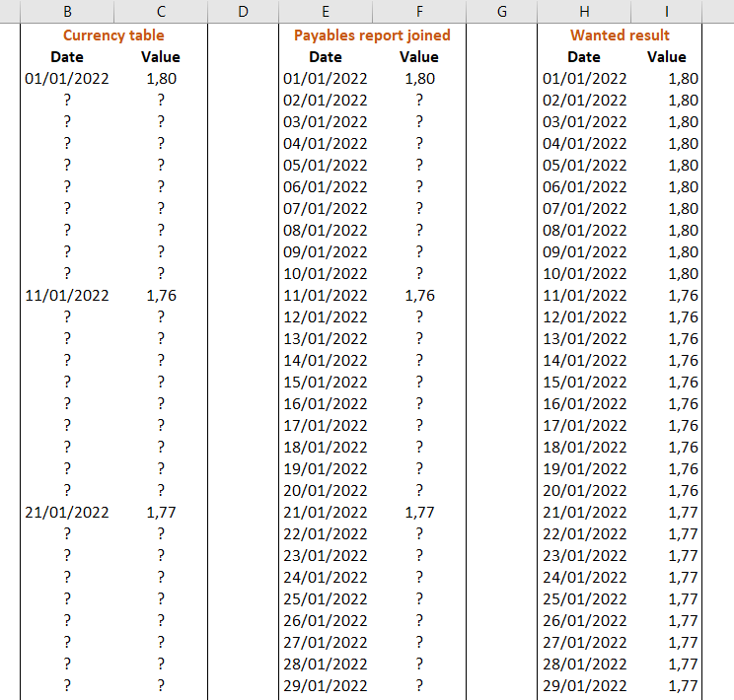Select the Date heading in Currency table

67,57
